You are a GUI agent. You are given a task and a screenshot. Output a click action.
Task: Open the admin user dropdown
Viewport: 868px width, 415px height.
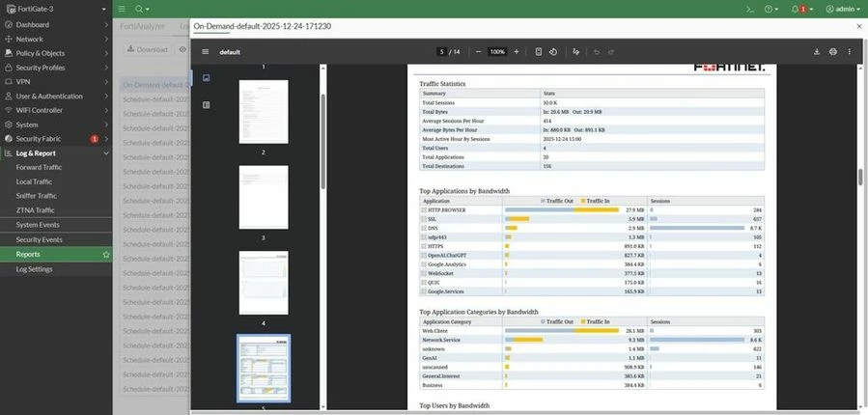(843, 9)
